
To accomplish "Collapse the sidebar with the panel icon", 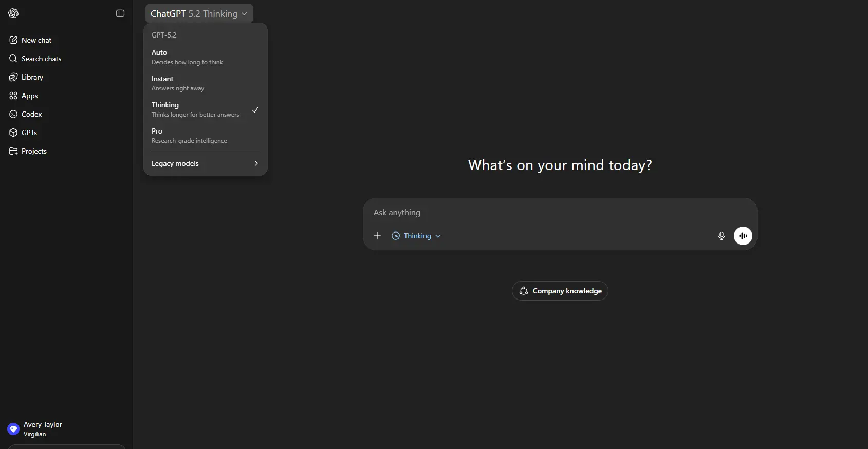I will tap(120, 13).
